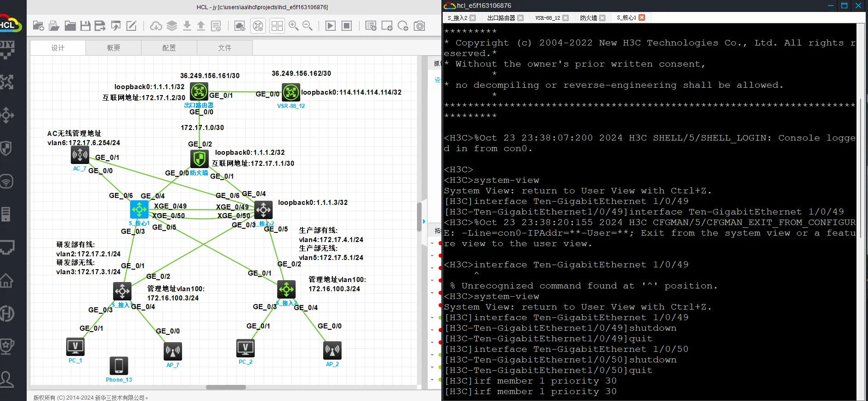The width and height of the screenshot is (868, 401).
Task: Select the home sidebar icon
Action: click(7, 280)
